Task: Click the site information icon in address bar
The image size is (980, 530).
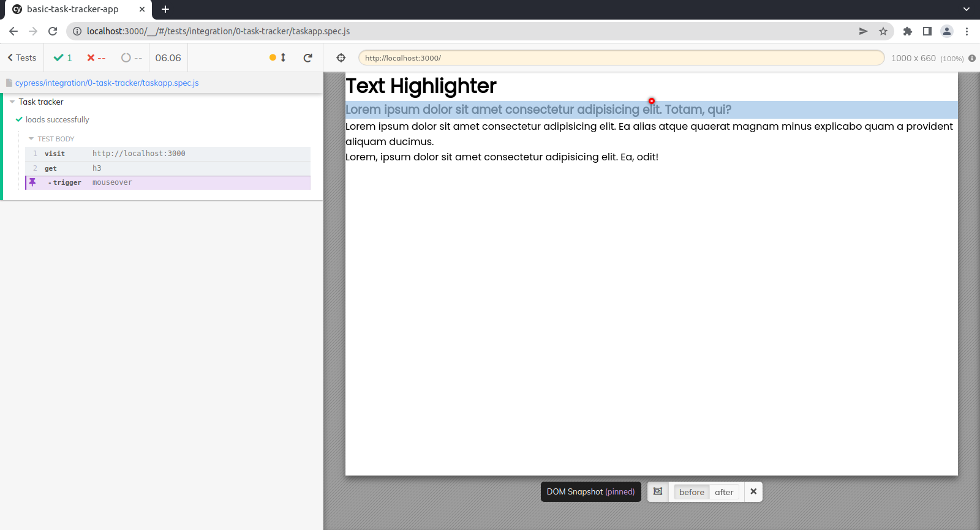Action: [77, 31]
